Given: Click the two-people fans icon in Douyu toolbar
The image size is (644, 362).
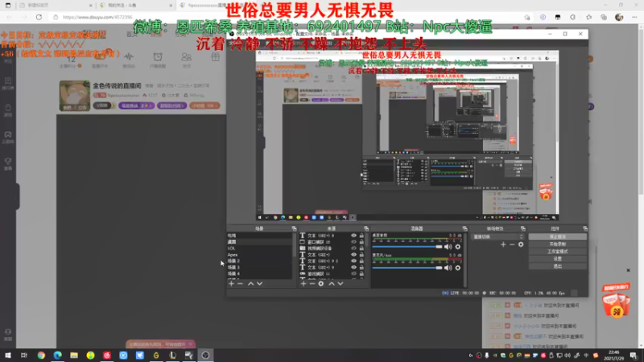Looking at the screenshot, I should [x=187, y=56].
